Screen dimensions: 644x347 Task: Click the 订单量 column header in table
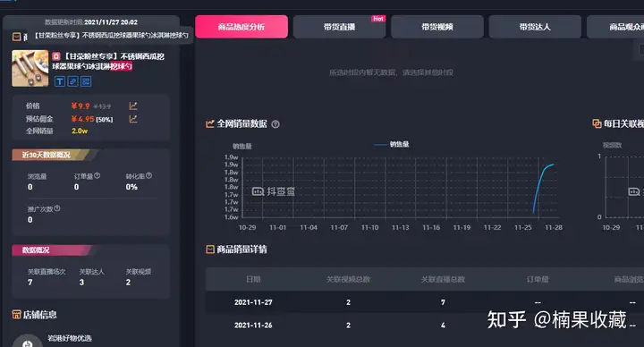538,279
